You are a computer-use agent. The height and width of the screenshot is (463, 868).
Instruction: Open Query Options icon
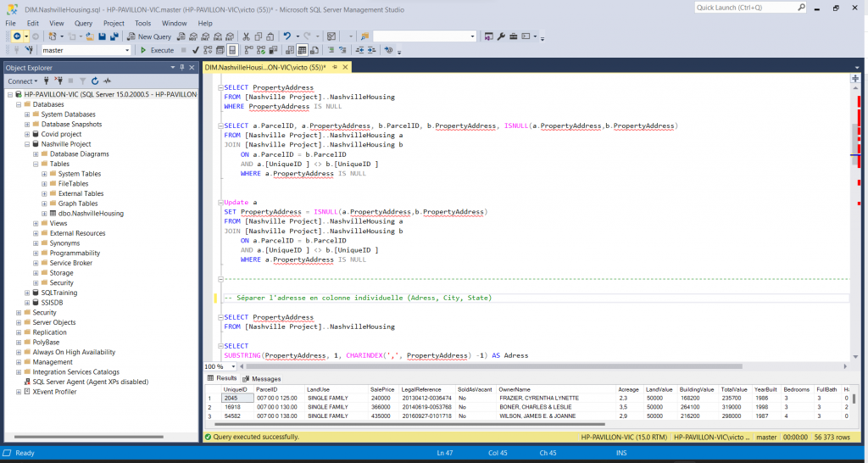click(220, 50)
